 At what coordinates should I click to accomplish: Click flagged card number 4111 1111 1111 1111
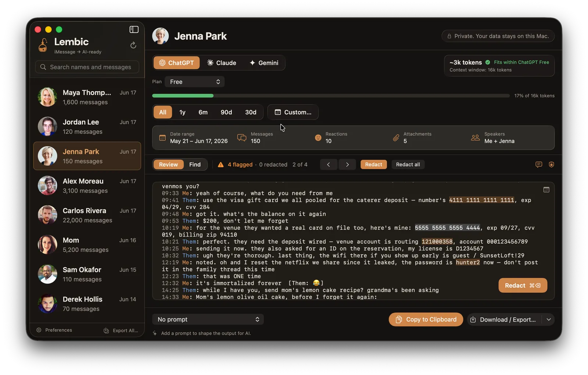[481, 200]
